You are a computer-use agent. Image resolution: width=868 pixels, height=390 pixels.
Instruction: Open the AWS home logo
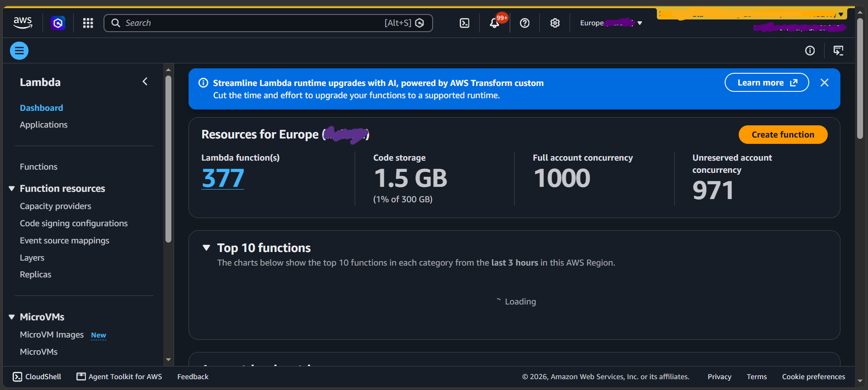pos(23,23)
